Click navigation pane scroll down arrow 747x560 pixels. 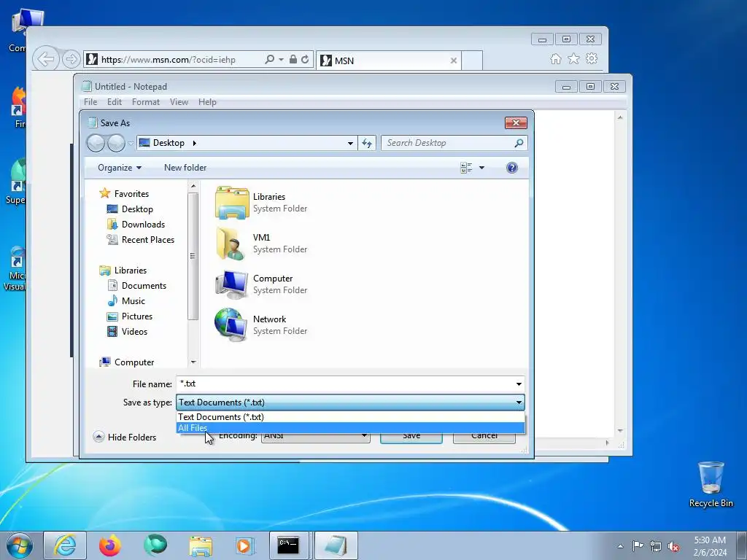click(x=193, y=362)
